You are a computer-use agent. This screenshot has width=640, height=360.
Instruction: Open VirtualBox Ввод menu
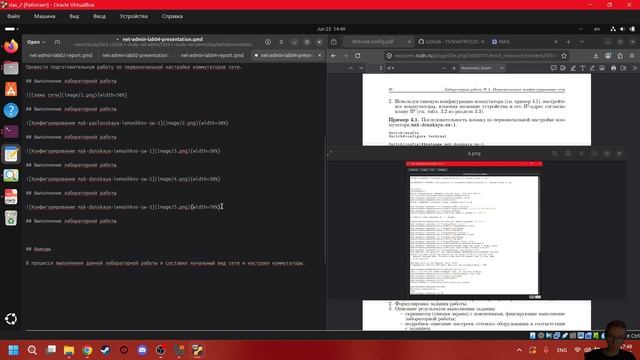click(99, 16)
